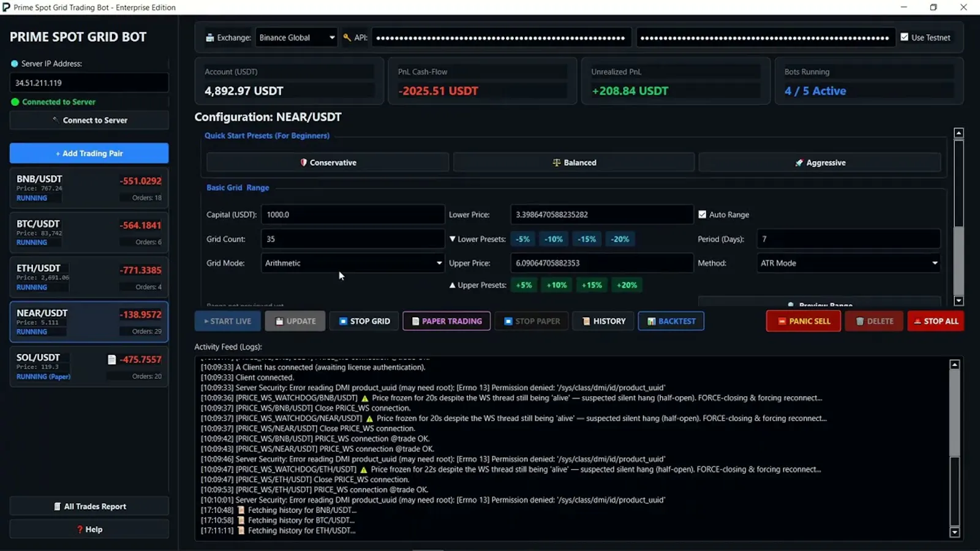Open the Help button
The image size is (980, 551).
click(89, 529)
